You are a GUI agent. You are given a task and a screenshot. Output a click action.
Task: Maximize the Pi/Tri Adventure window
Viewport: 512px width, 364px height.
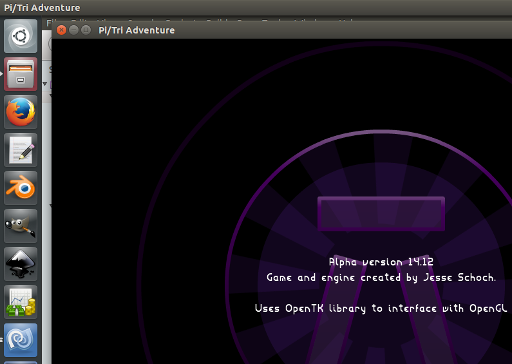[86, 30]
